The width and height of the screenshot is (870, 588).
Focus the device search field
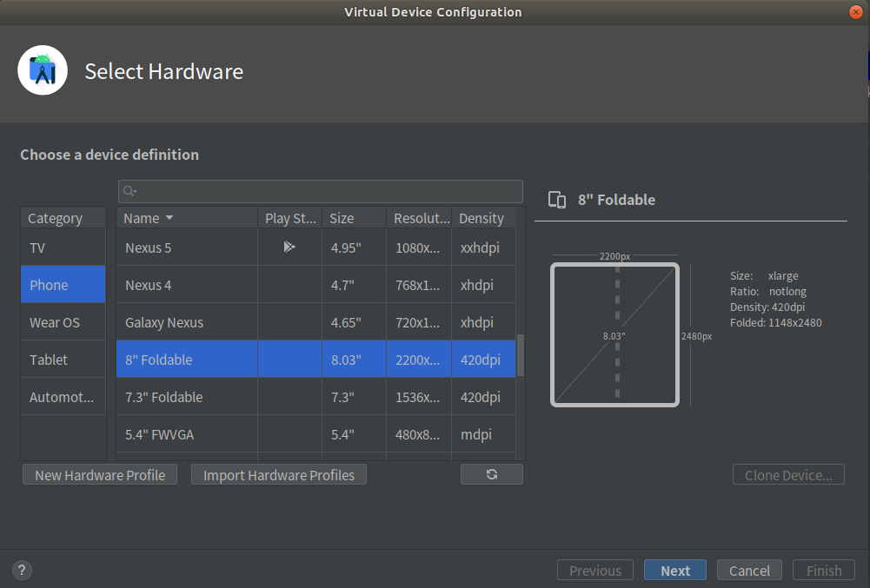pyautogui.click(x=320, y=191)
